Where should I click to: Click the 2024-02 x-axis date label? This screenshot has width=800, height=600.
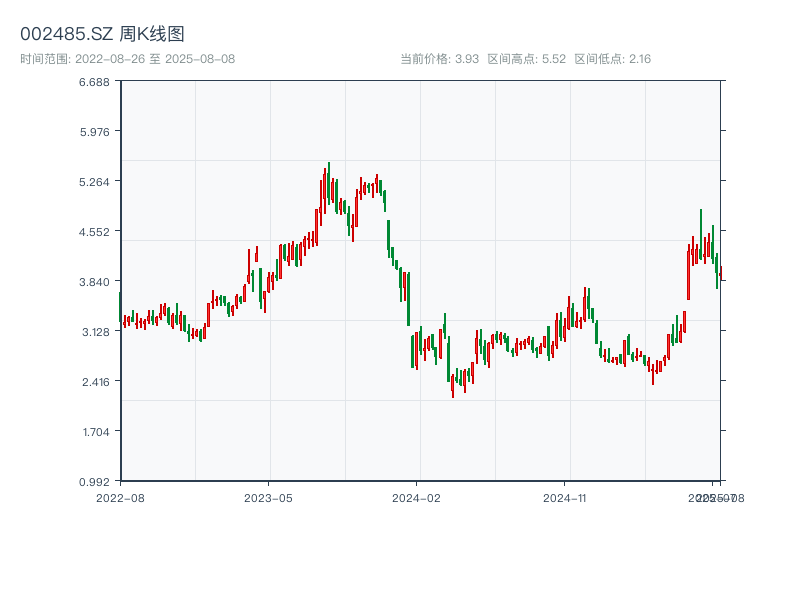pos(417,497)
